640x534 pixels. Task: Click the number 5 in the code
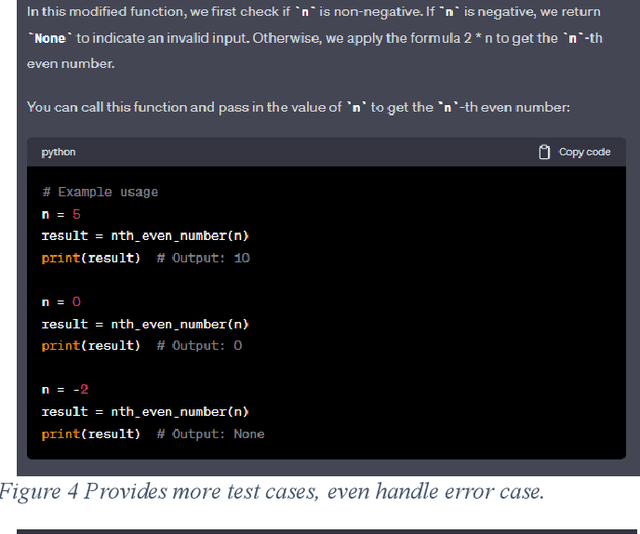click(77, 214)
